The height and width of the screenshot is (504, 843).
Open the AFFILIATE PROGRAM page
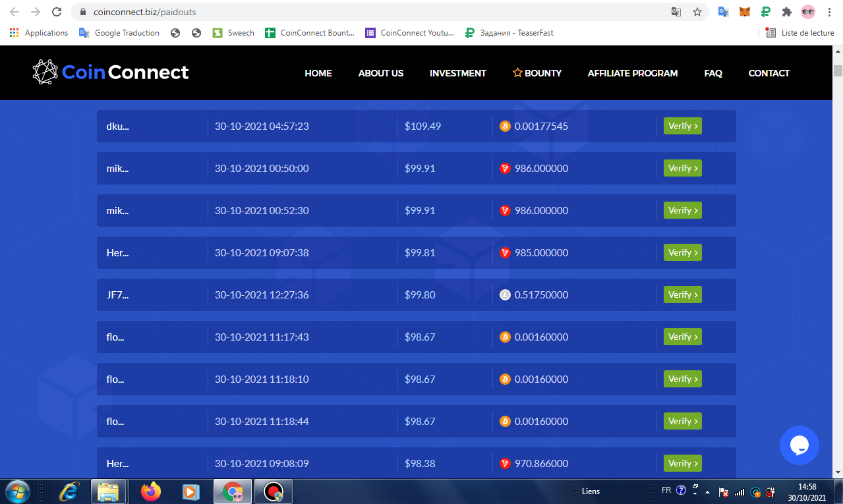tap(633, 73)
